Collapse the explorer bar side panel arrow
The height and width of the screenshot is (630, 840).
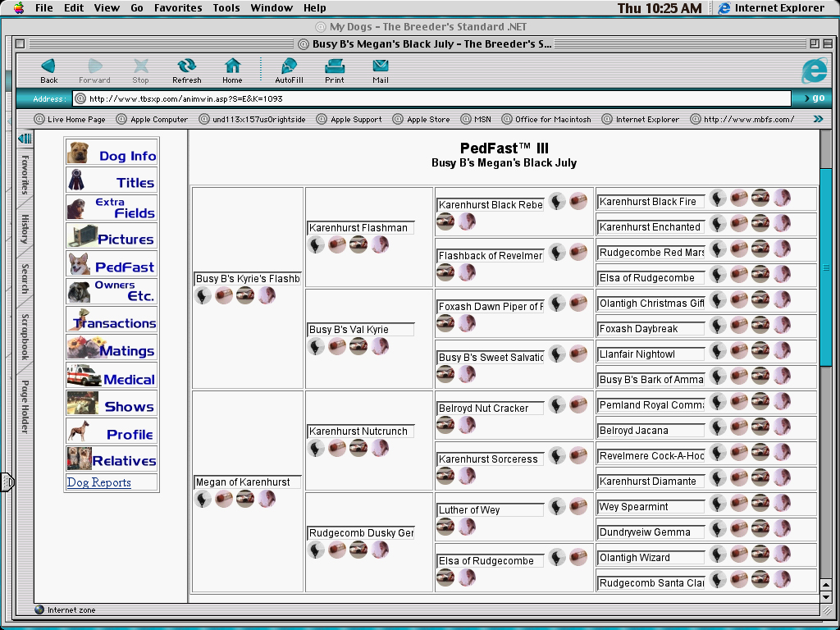[x=25, y=139]
